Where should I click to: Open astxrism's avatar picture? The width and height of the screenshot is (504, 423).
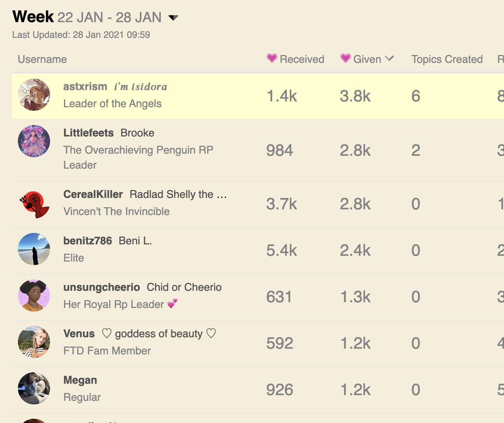click(34, 95)
